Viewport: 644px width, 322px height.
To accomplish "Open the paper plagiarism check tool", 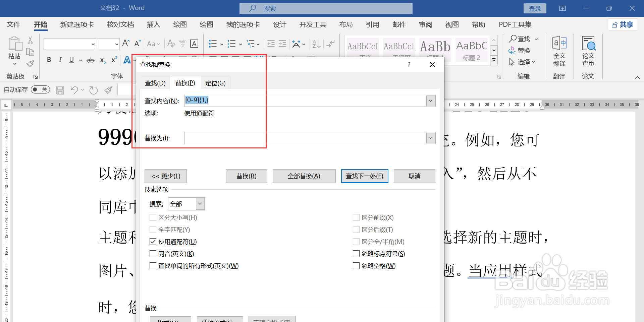I will (588, 51).
